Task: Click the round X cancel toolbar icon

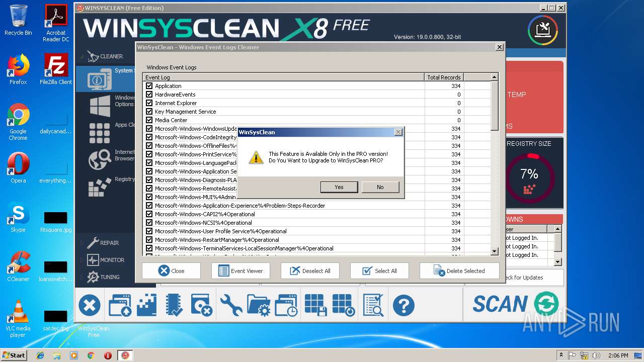Action: pos(90,305)
